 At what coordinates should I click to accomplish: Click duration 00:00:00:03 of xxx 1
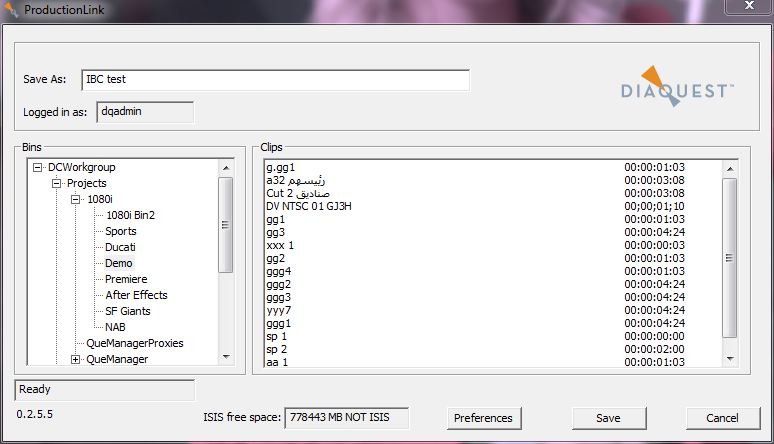click(654, 245)
